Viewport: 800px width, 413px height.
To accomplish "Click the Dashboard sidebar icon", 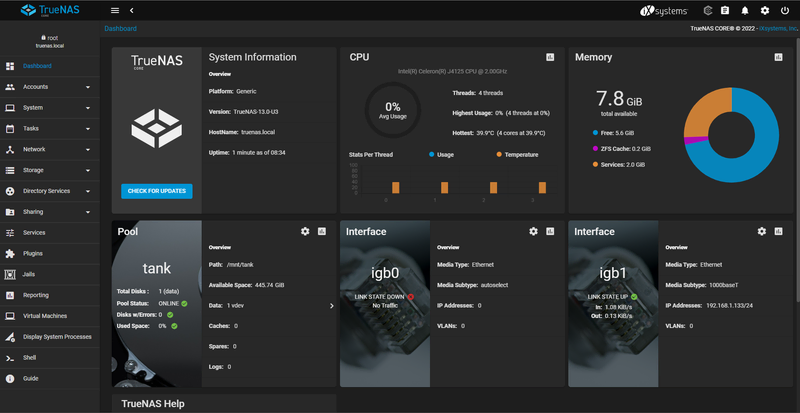I will pyautogui.click(x=10, y=66).
